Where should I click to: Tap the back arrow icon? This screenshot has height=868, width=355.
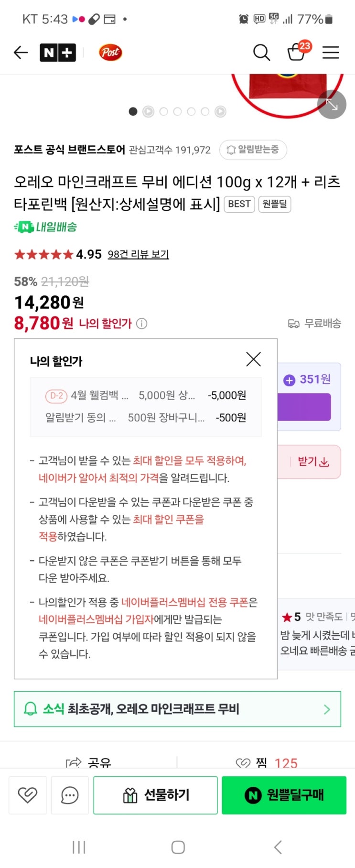click(x=21, y=52)
